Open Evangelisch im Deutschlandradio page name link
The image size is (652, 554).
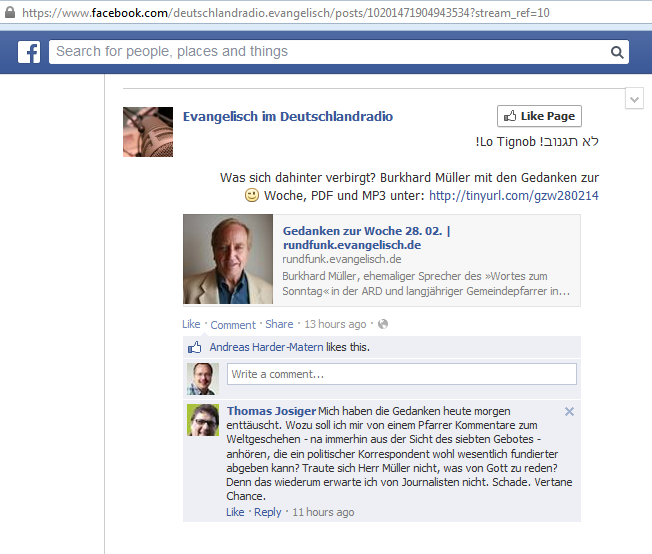[288, 116]
